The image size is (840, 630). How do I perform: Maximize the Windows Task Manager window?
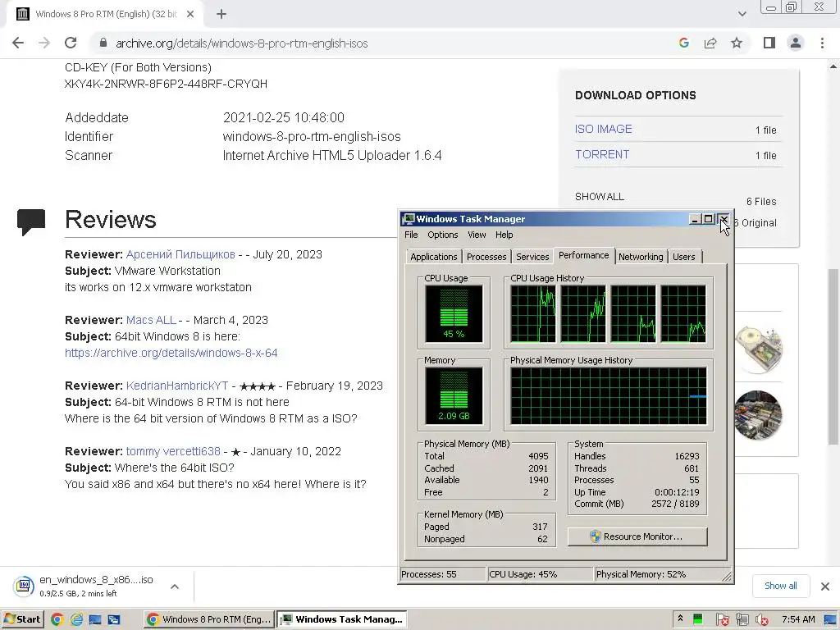(x=708, y=219)
